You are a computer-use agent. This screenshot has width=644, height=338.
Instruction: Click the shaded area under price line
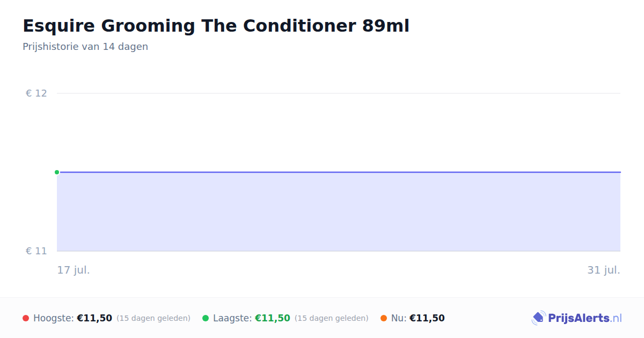[x=339, y=212]
